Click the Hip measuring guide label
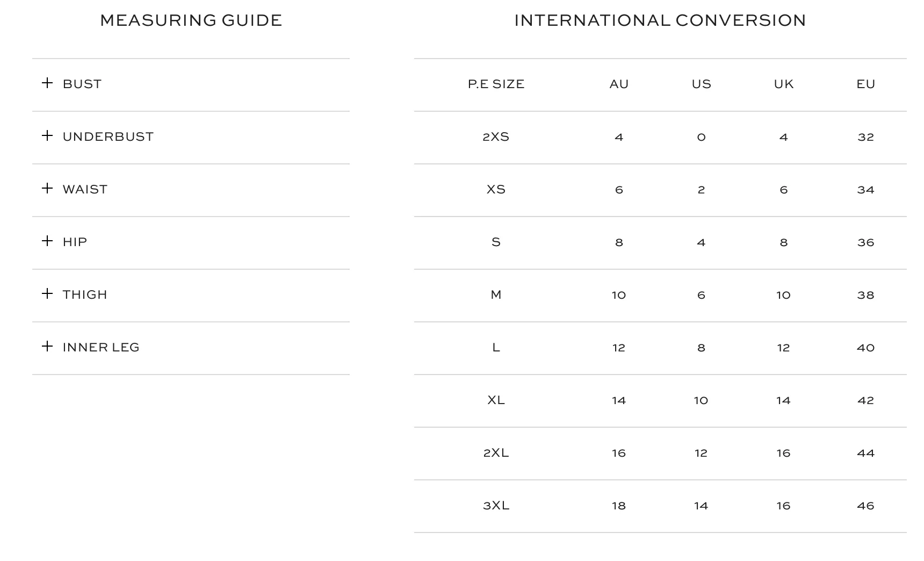Viewport: 924px width, 561px height. (x=75, y=242)
